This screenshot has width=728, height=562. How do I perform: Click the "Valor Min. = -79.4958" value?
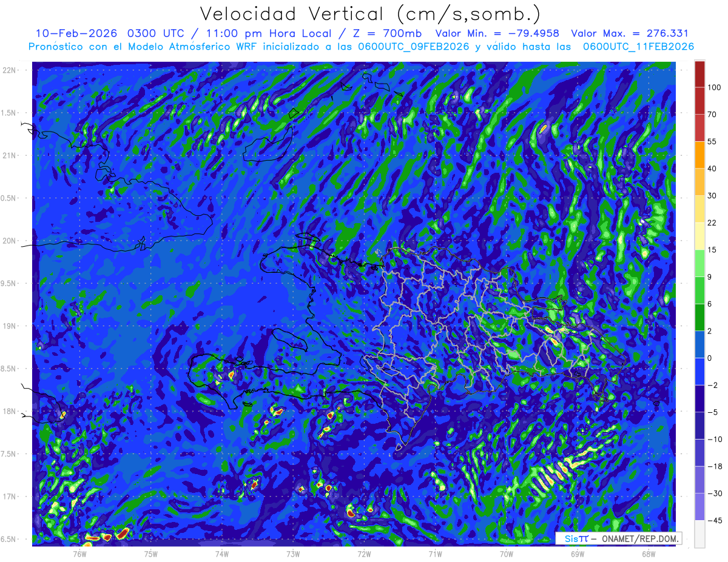click(497, 33)
